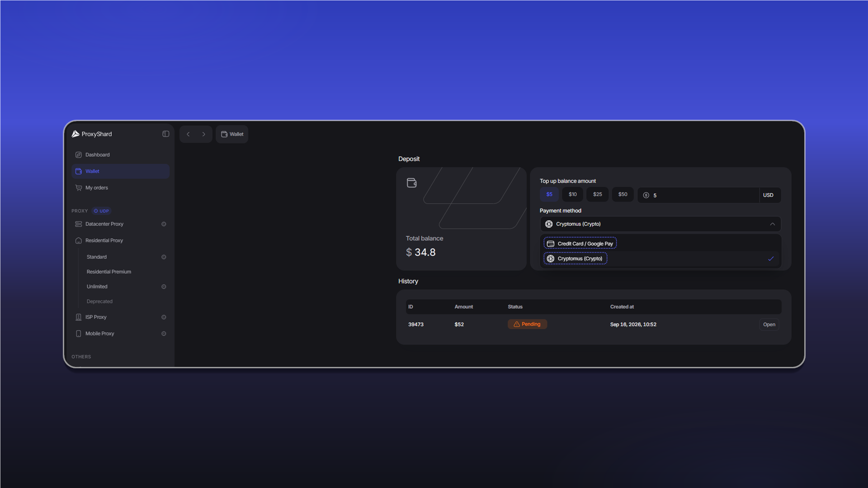This screenshot has width=868, height=488.
Task: Open ISP Proxy section
Action: click(x=120, y=317)
